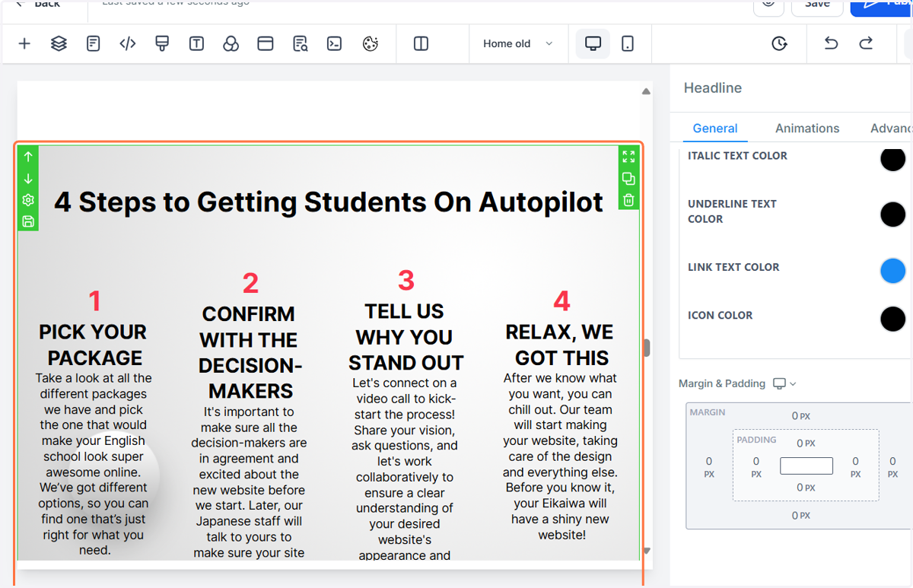Click the redo arrow icon
The width and height of the screenshot is (913, 588).
coord(866,43)
